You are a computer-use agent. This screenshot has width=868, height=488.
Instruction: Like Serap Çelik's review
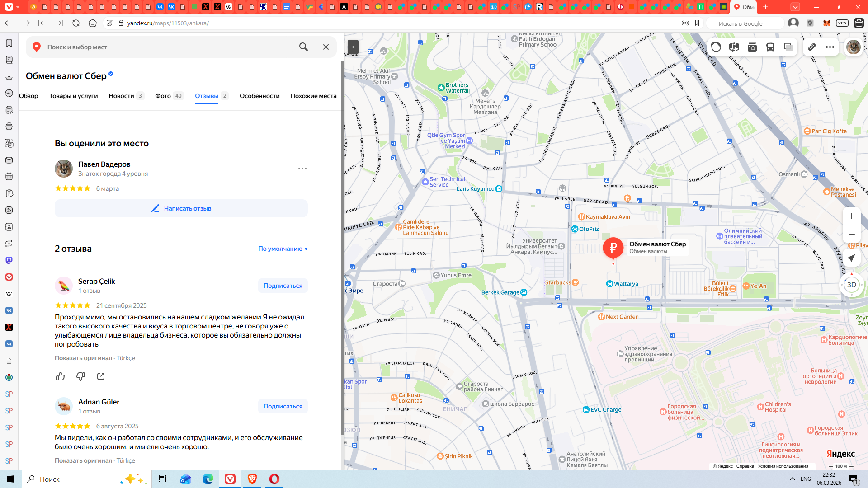point(60,376)
